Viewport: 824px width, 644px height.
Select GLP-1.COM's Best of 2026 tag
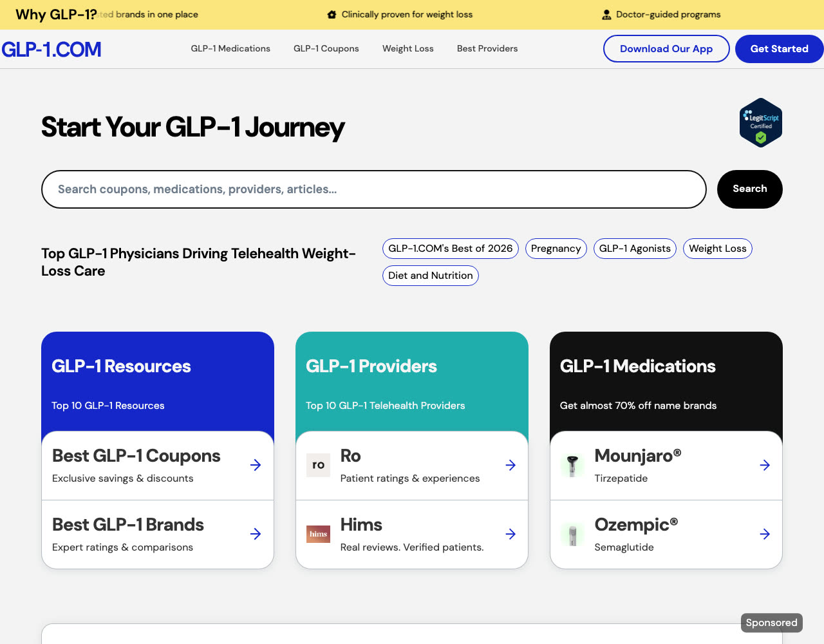point(451,249)
